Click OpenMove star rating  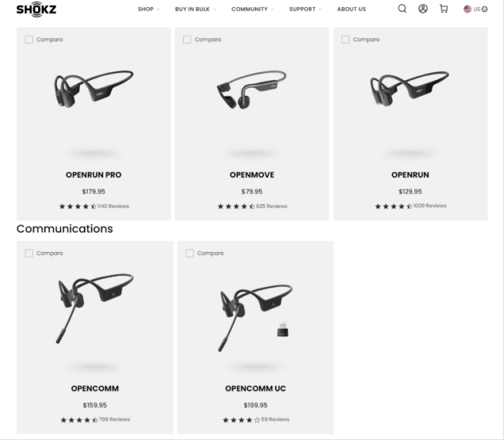click(236, 207)
